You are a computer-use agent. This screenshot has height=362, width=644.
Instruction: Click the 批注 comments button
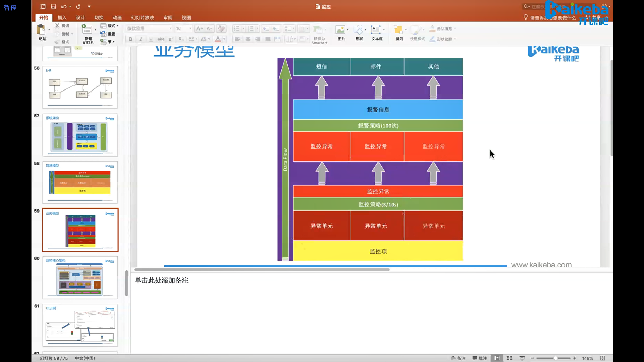pos(480,358)
